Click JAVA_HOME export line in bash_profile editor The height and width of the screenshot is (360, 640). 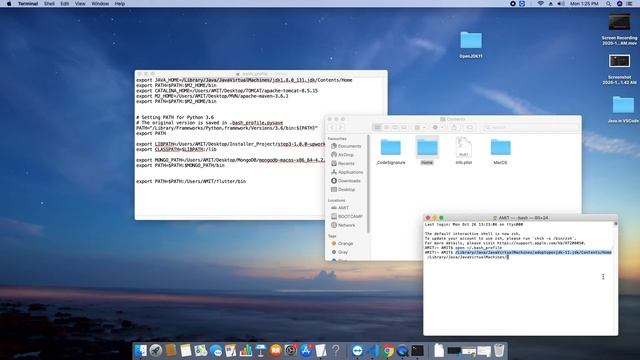[x=244, y=80]
